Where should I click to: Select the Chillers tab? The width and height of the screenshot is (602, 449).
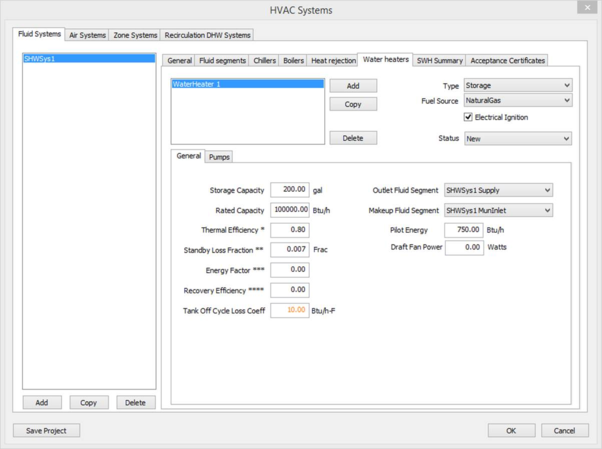point(264,61)
